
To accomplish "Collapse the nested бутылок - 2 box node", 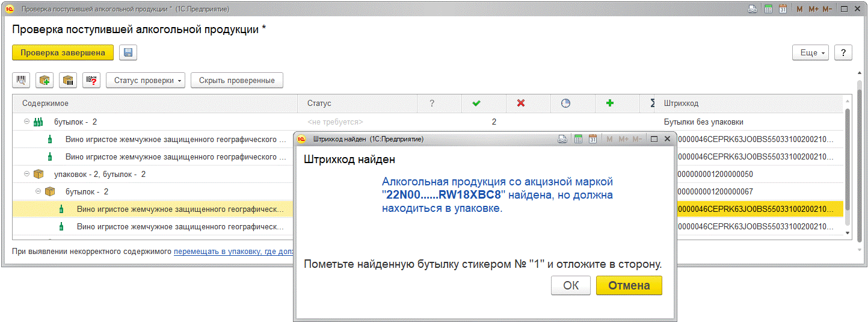I will 38,192.
